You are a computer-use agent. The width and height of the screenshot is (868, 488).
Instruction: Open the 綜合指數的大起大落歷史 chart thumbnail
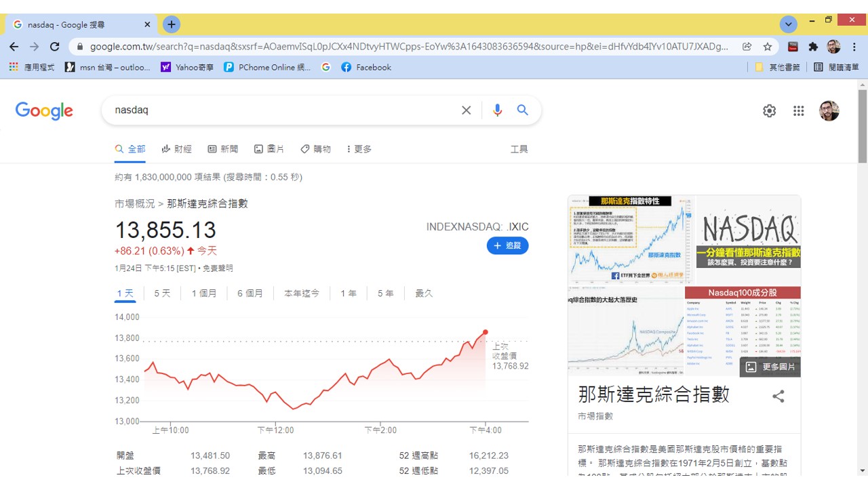[x=626, y=331]
